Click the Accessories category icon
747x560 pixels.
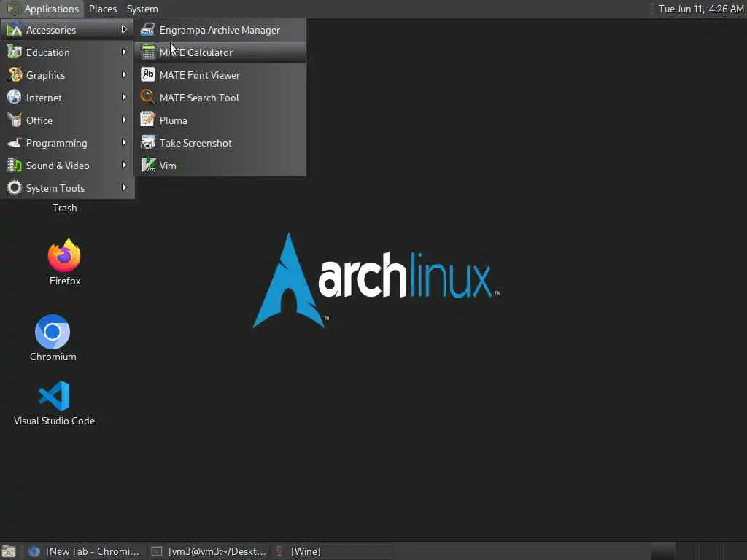coord(15,29)
